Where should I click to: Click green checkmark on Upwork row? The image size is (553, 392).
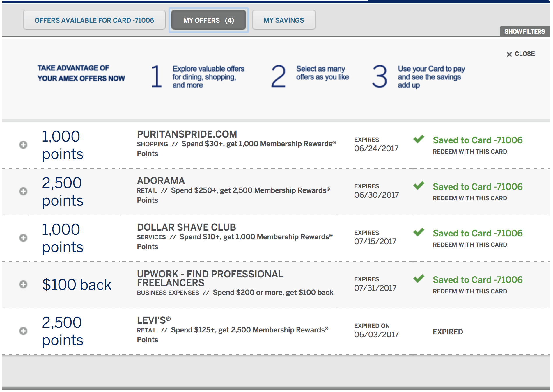(x=419, y=279)
